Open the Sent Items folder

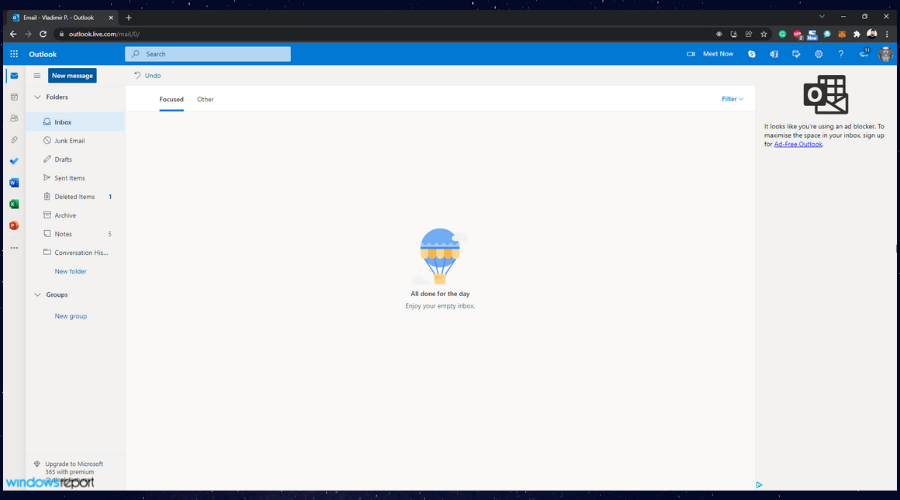pyautogui.click(x=75, y=178)
